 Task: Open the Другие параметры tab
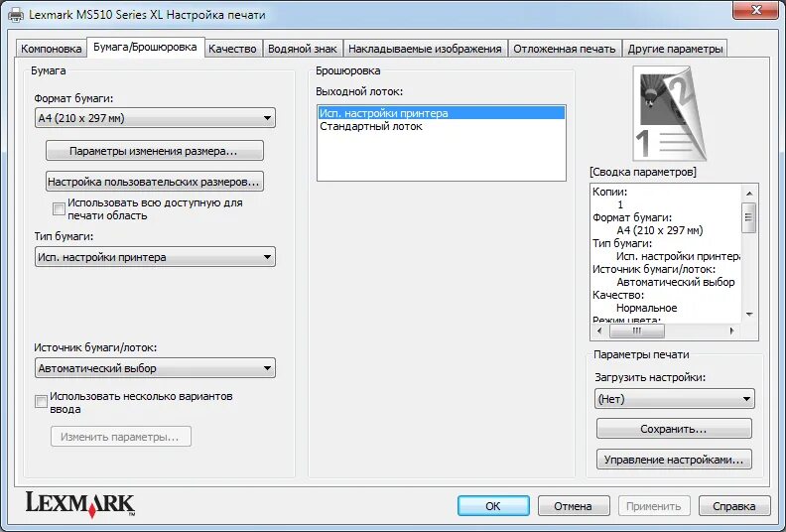point(675,49)
